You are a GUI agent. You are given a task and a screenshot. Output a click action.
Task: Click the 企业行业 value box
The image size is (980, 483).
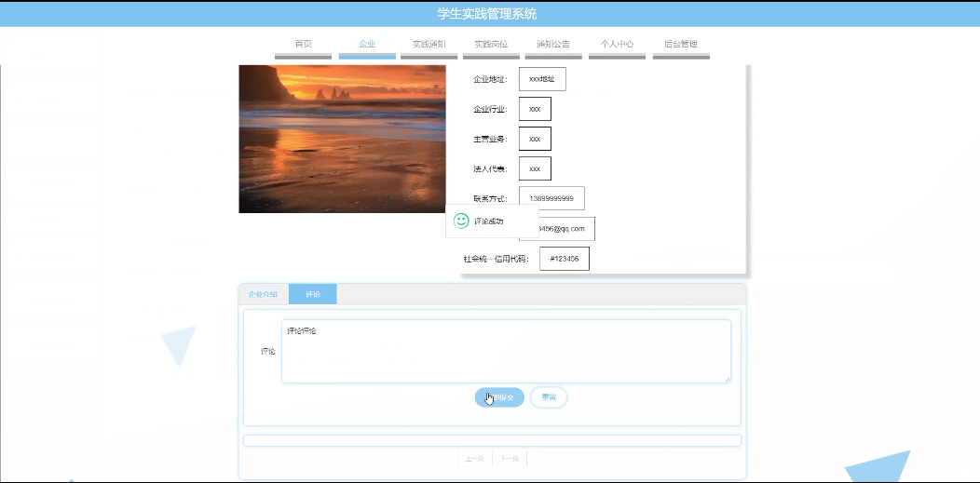click(535, 109)
